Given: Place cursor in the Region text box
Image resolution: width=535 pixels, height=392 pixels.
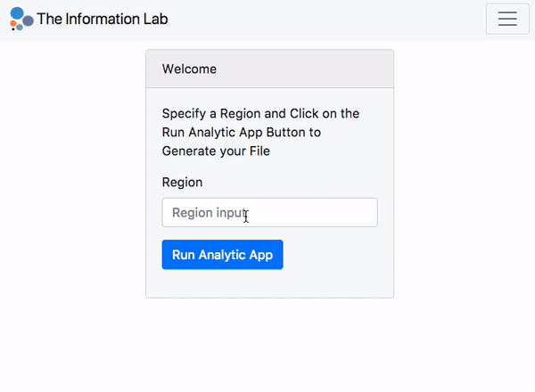Looking at the screenshot, I should point(269,213).
